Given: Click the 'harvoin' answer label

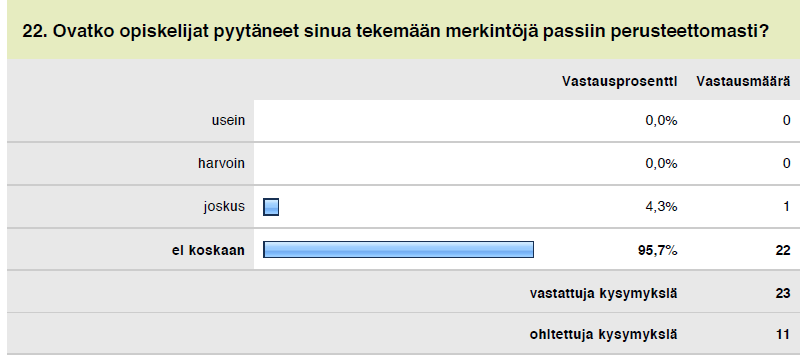Looking at the screenshot, I should pos(222,163).
